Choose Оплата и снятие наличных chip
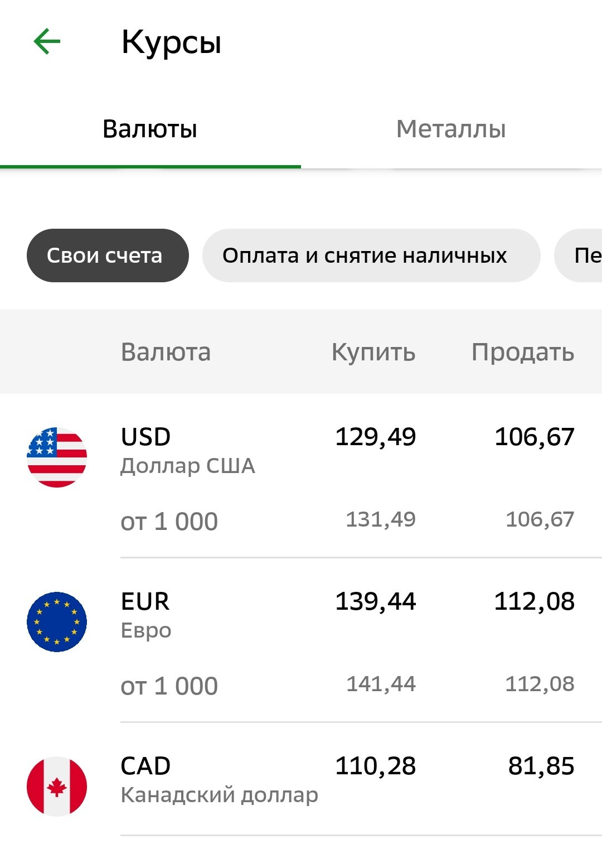602x868 pixels. tap(371, 255)
